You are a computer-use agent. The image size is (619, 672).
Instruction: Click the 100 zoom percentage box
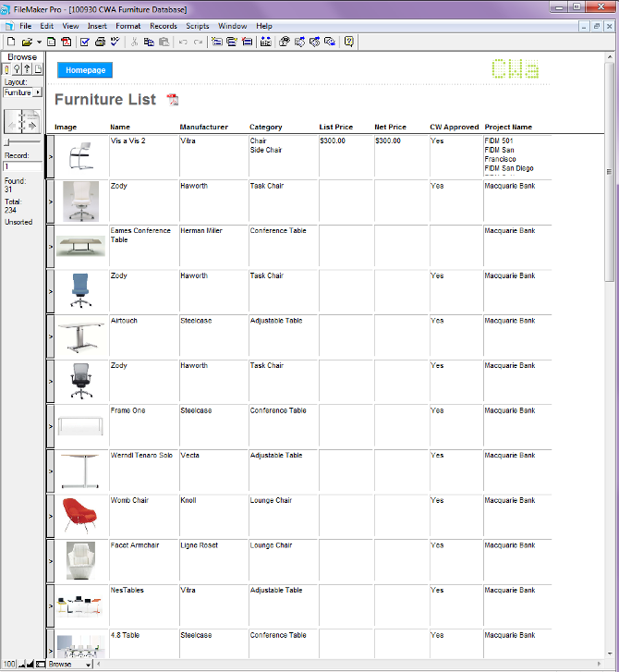[x=8, y=665]
